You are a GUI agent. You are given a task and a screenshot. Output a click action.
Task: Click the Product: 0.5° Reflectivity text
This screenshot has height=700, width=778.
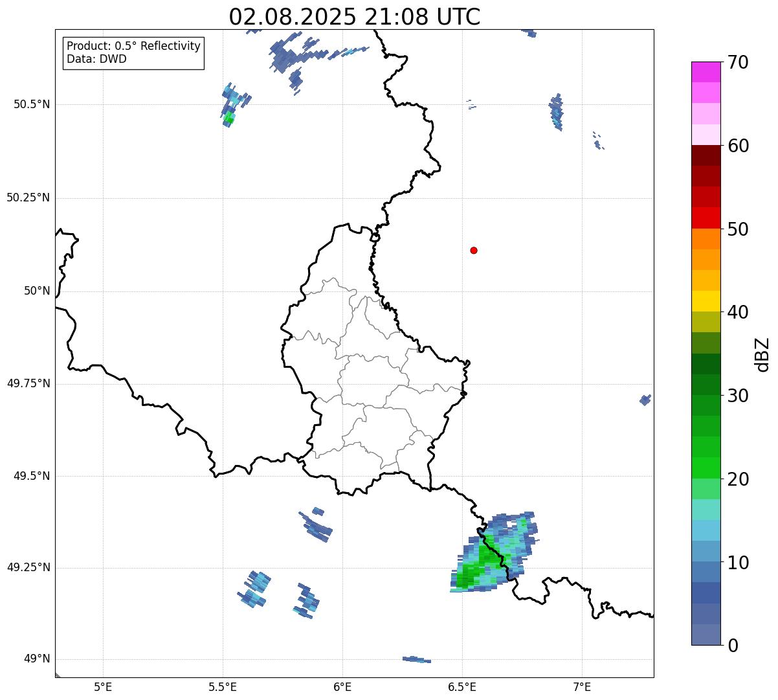133,47
